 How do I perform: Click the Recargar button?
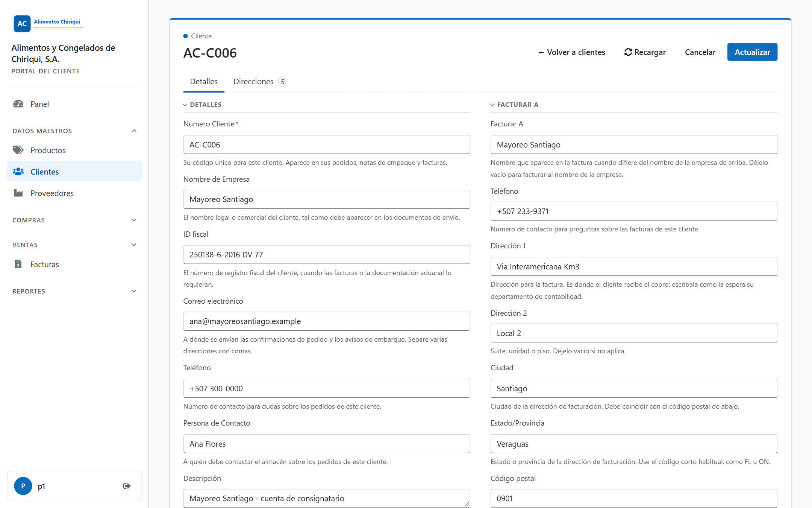(645, 52)
